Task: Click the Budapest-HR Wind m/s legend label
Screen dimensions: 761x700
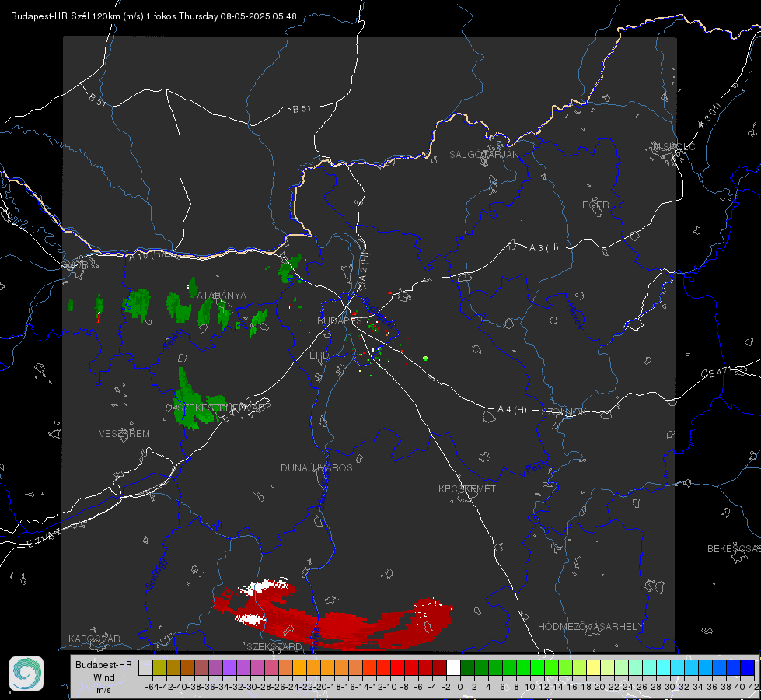Action: [104, 677]
